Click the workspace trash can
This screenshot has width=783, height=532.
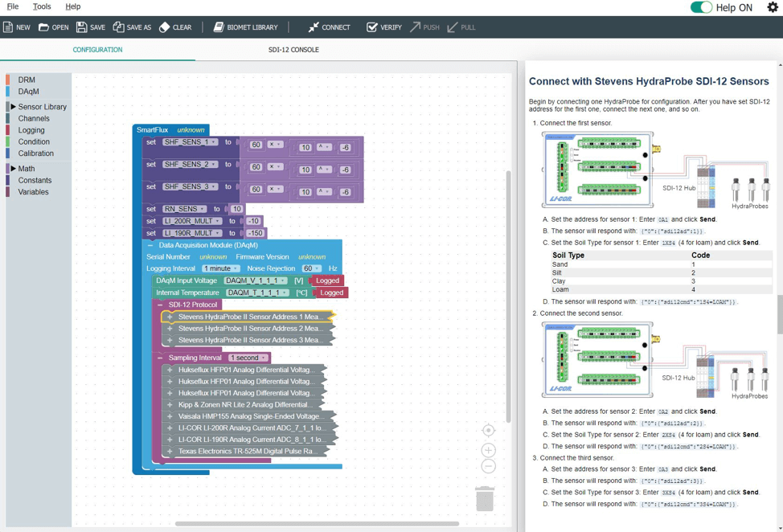pyautogui.click(x=485, y=498)
